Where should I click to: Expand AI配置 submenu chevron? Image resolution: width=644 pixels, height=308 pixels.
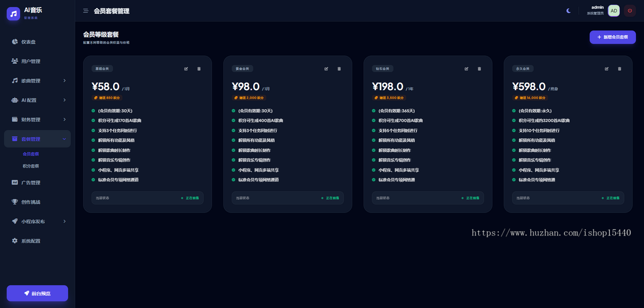pos(64,100)
